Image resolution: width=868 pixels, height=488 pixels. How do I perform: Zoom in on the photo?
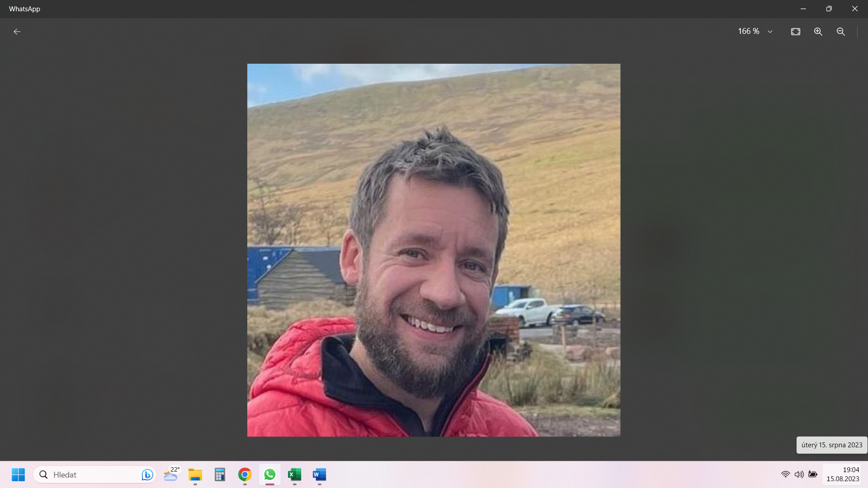(x=818, y=32)
